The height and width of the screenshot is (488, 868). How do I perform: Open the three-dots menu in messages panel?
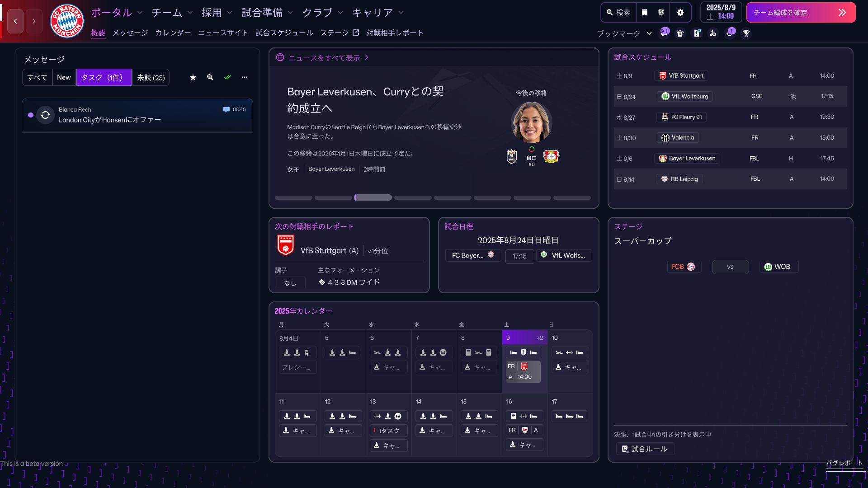pos(245,77)
